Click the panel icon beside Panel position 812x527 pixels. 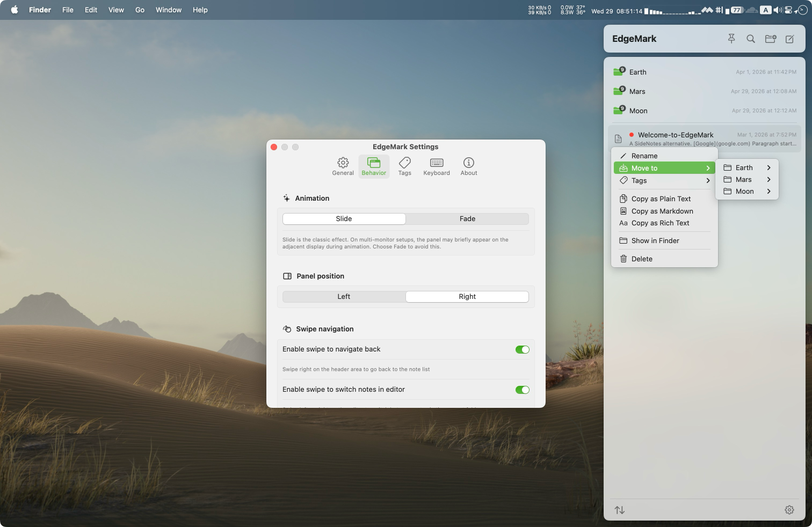[287, 276]
